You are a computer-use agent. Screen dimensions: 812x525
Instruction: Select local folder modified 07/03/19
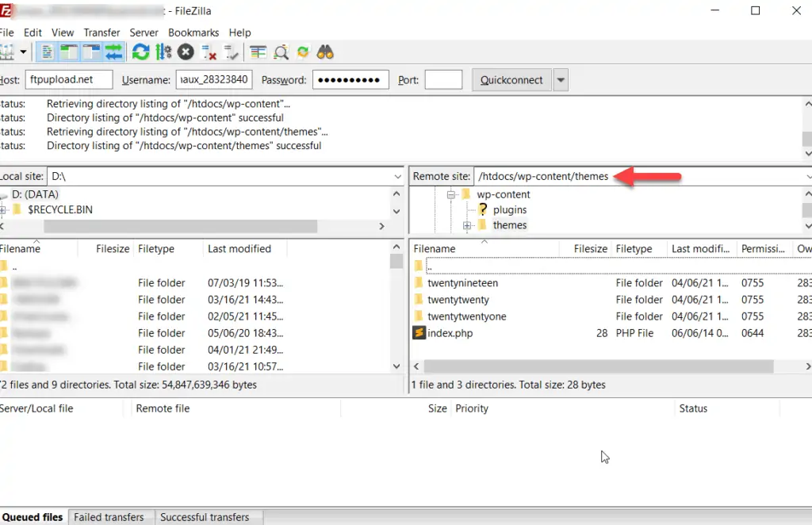(x=143, y=283)
